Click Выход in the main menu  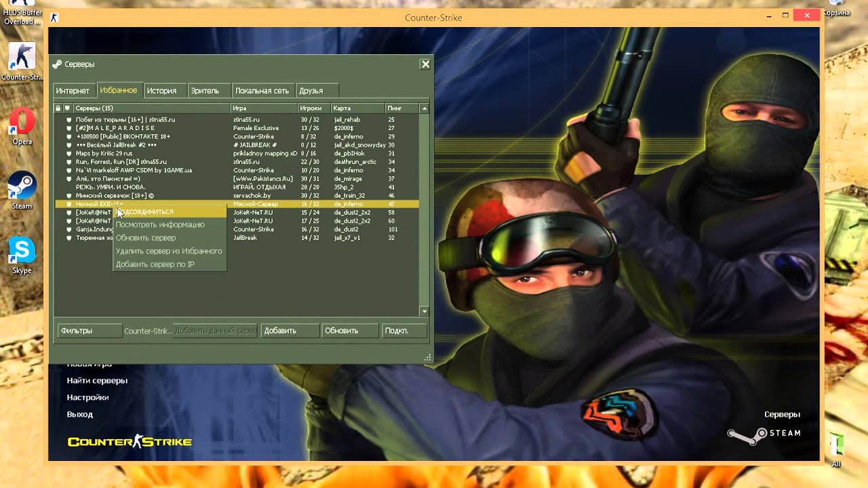(80, 414)
